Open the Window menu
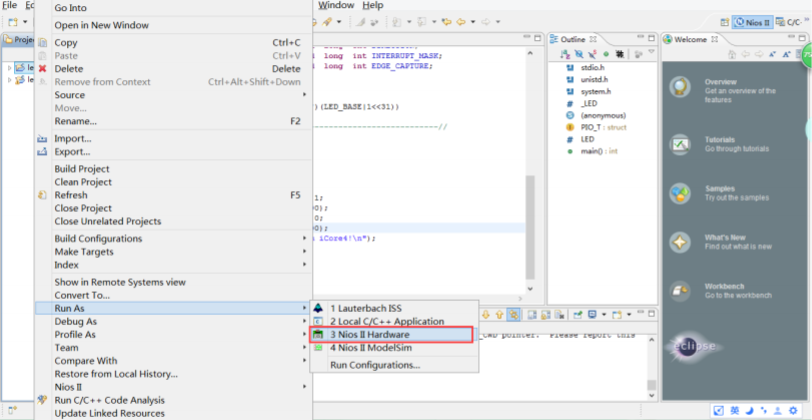812x420 pixels. [x=336, y=5]
